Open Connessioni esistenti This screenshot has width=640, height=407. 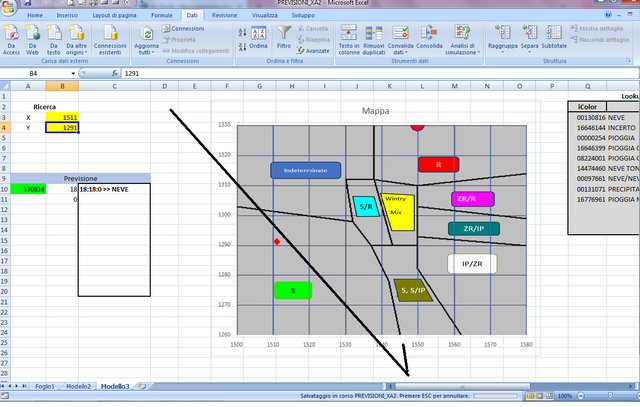tap(110, 40)
